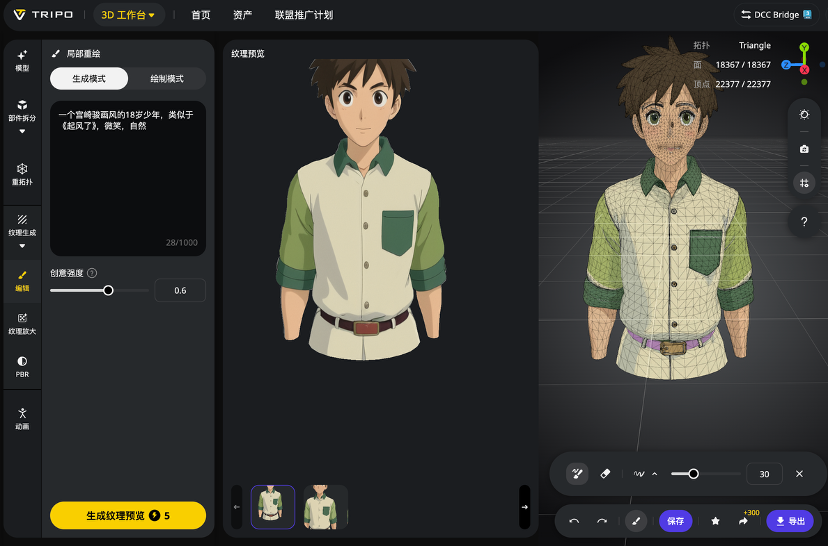
Task: Open the PBR sidebar tool
Action: (x=22, y=365)
